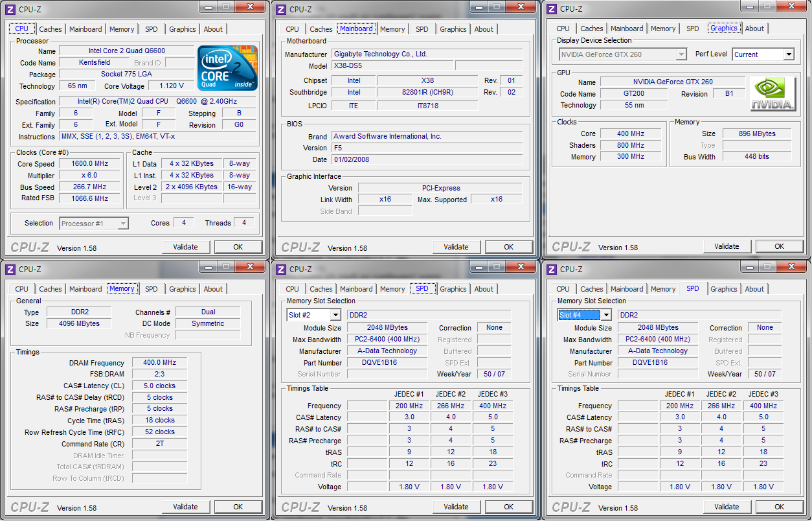
Task: Click CPU-Z app icon in Mainboard window title bar
Action: coord(281,8)
